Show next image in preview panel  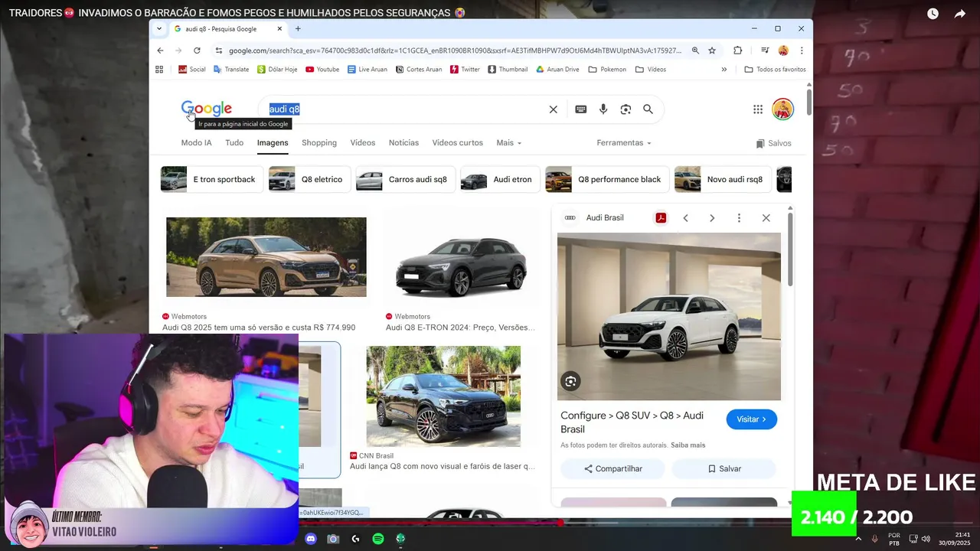712,218
